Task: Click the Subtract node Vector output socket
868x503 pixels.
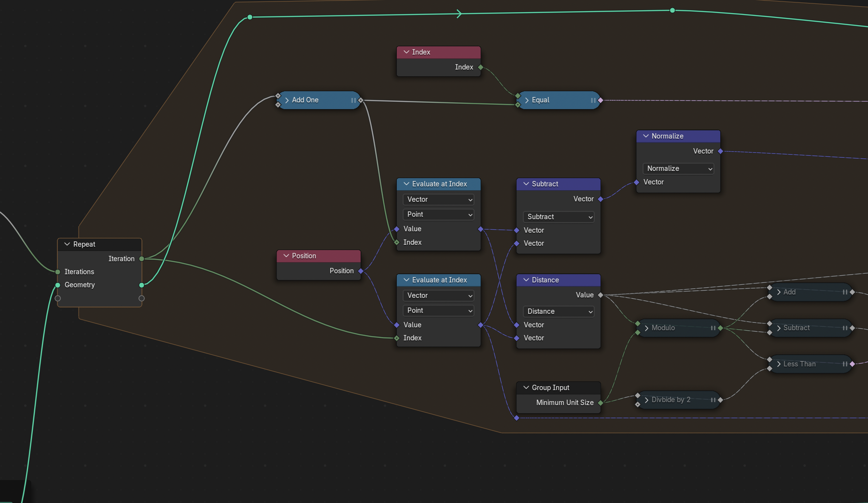Action: pyautogui.click(x=601, y=199)
